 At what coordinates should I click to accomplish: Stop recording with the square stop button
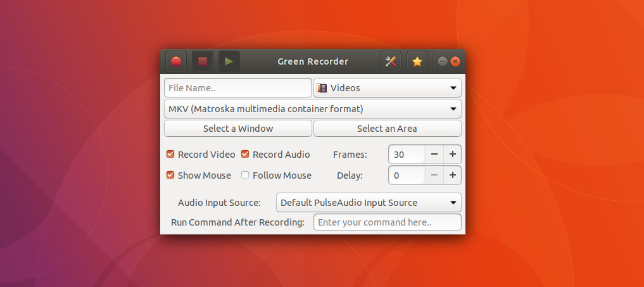pyautogui.click(x=203, y=61)
